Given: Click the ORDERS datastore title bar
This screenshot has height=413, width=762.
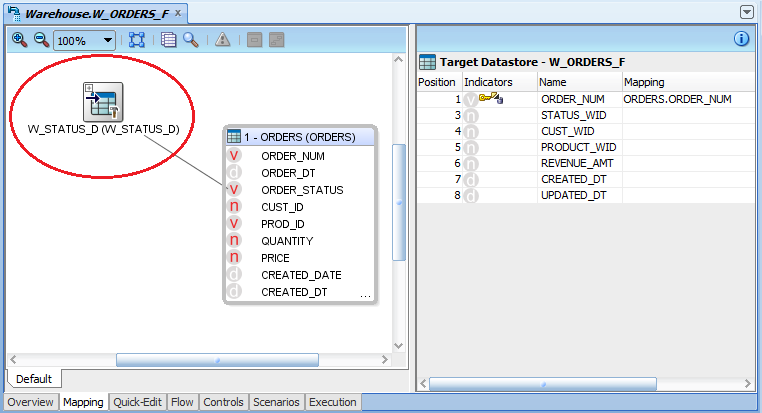Looking at the screenshot, I should point(300,137).
